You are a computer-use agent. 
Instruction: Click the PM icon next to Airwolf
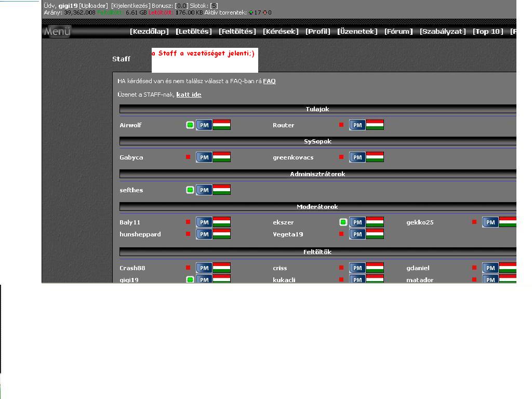click(204, 125)
